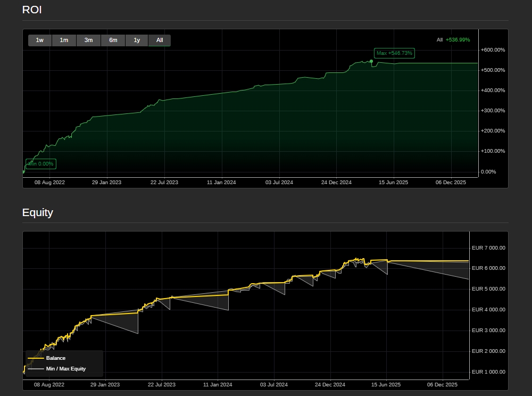The height and width of the screenshot is (396, 532).
Task: Click the green max point marker dot
Action: coord(371,61)
